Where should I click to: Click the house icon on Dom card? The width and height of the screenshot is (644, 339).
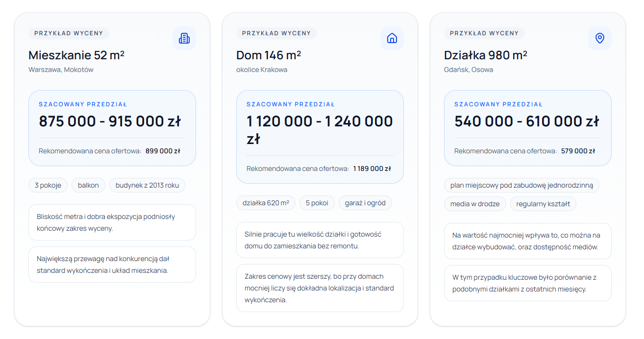click(x=392, y=38)
